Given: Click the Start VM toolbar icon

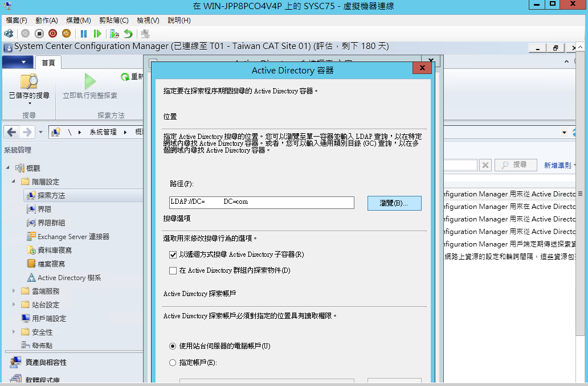Looking at the screenshot, I should pyautogui.click(x=25, y=34).
